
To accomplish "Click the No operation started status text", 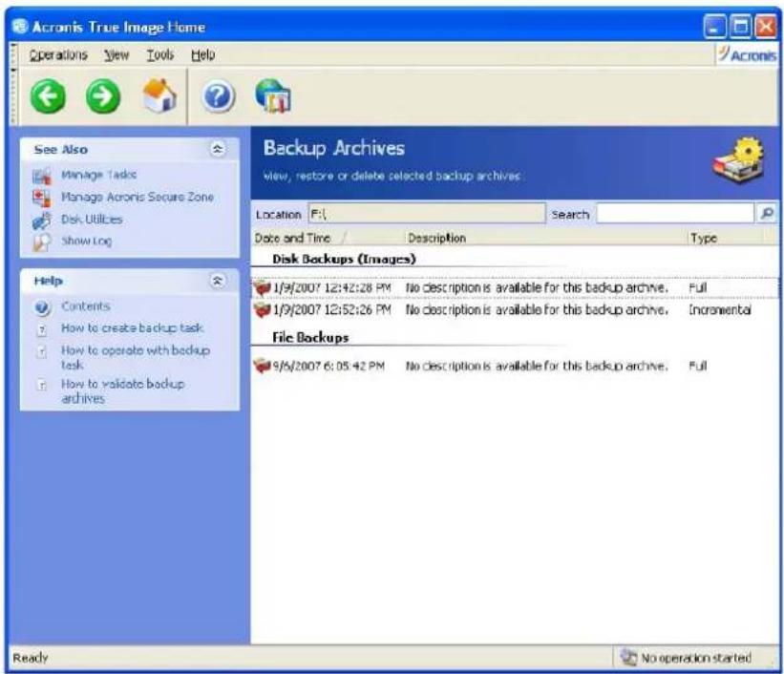I will point(696,658).
